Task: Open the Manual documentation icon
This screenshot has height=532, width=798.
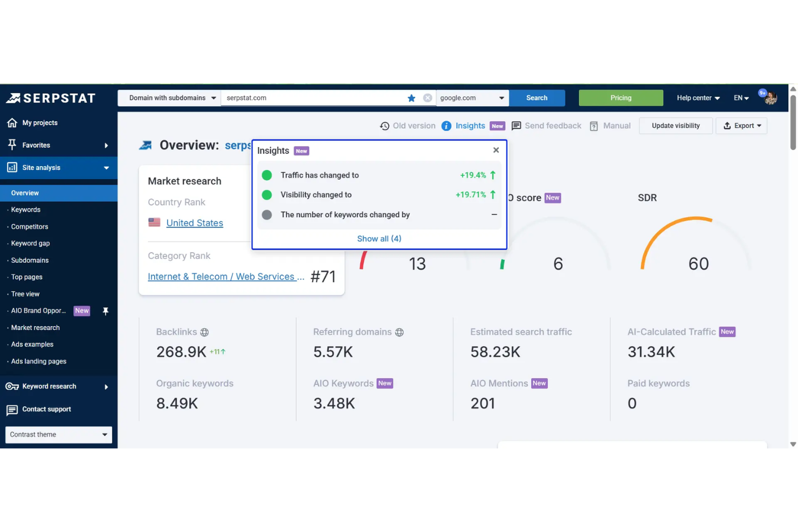Action: [594, 126]
